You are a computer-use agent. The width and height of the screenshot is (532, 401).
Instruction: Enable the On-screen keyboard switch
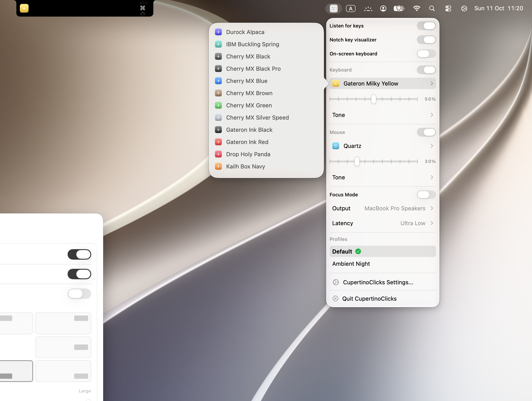tap(426, 54)
